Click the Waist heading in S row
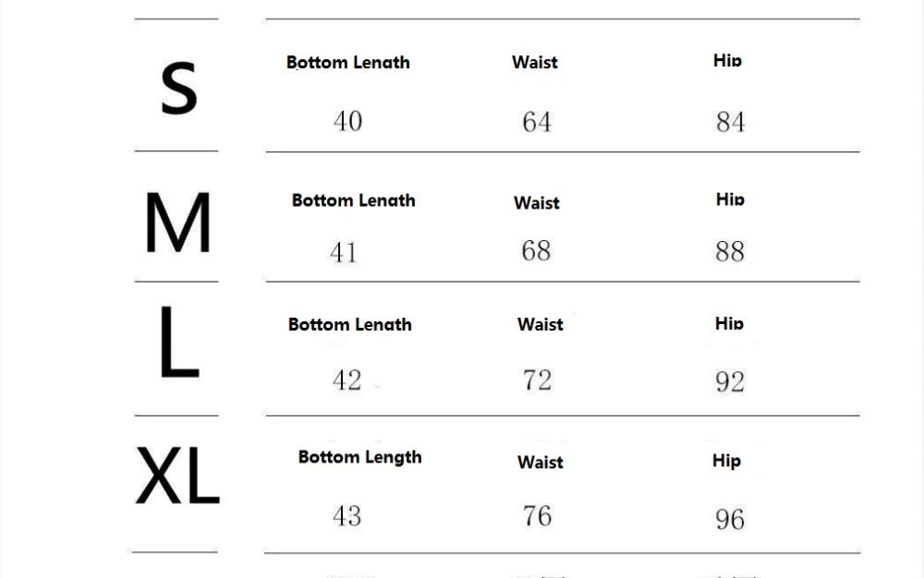 (535, 63)
